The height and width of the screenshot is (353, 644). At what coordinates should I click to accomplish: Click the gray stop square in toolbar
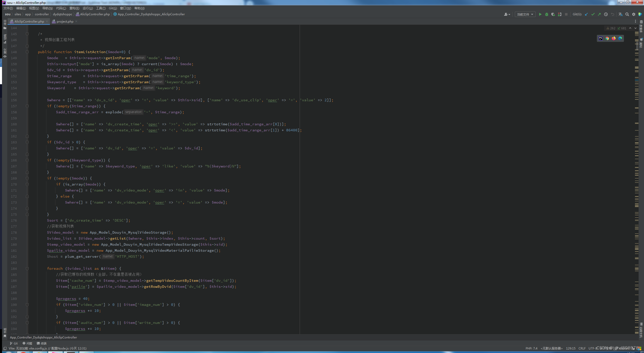click(x=566, y=14)
